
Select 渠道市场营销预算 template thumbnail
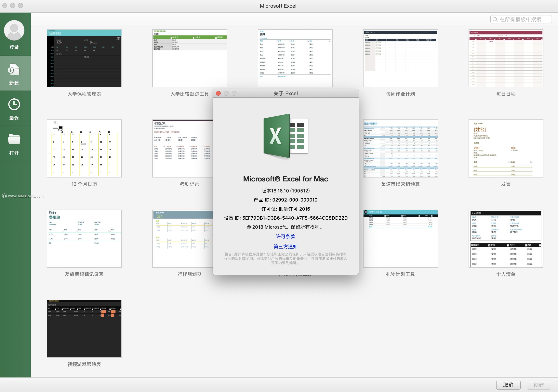[401, 148]
